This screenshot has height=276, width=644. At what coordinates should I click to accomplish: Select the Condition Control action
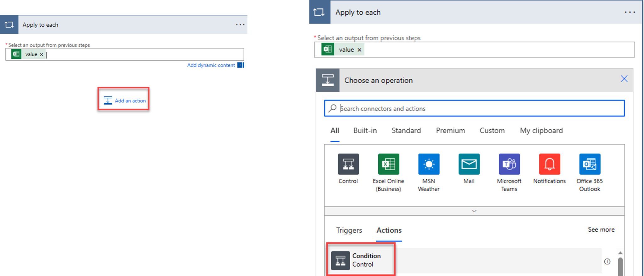point(361,260)
